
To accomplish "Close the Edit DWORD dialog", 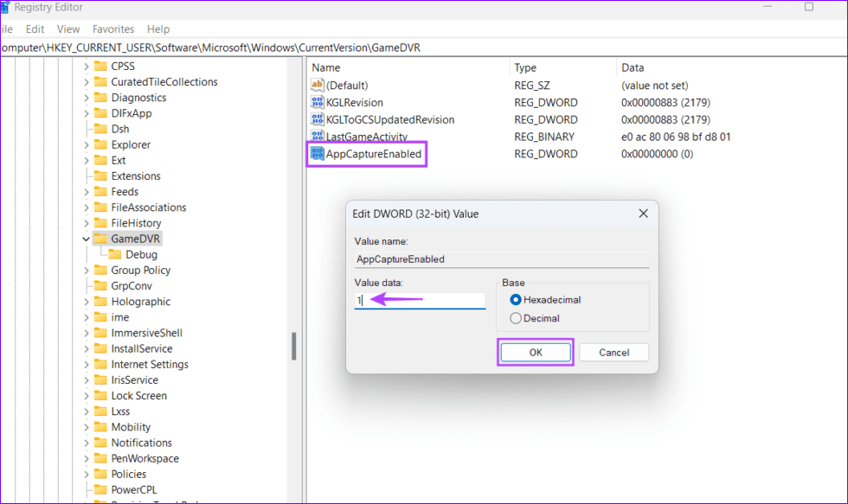I will click(x=643, y=214).
